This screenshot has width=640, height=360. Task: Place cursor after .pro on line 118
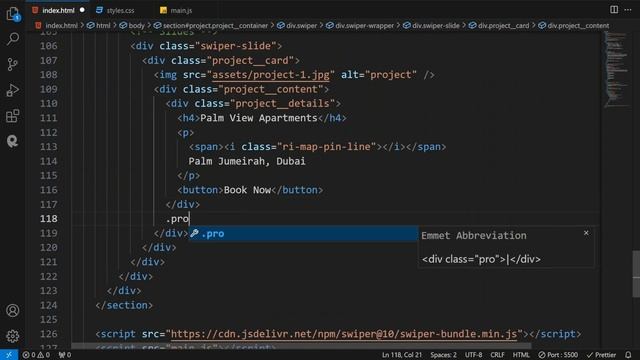[189, 219]
